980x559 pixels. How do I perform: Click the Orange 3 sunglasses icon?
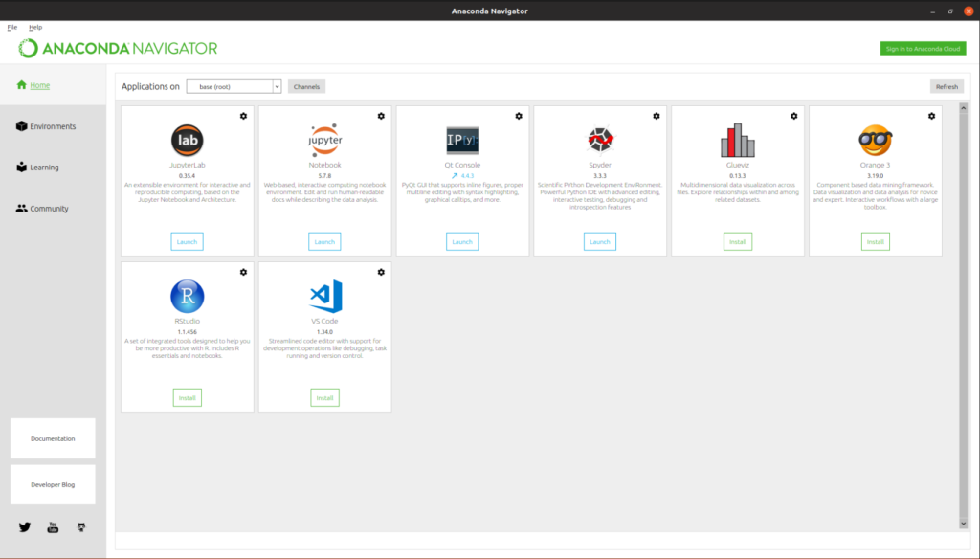[x=875, y=140]
